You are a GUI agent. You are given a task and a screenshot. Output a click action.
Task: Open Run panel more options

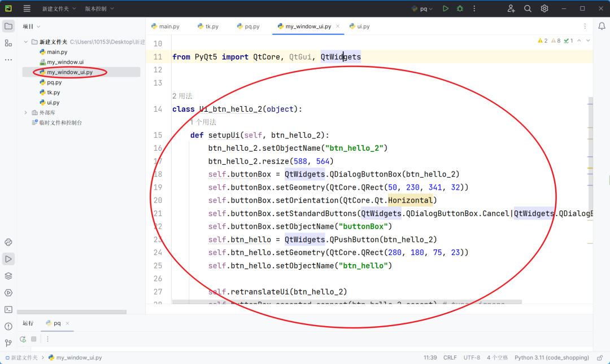[47, 339]
